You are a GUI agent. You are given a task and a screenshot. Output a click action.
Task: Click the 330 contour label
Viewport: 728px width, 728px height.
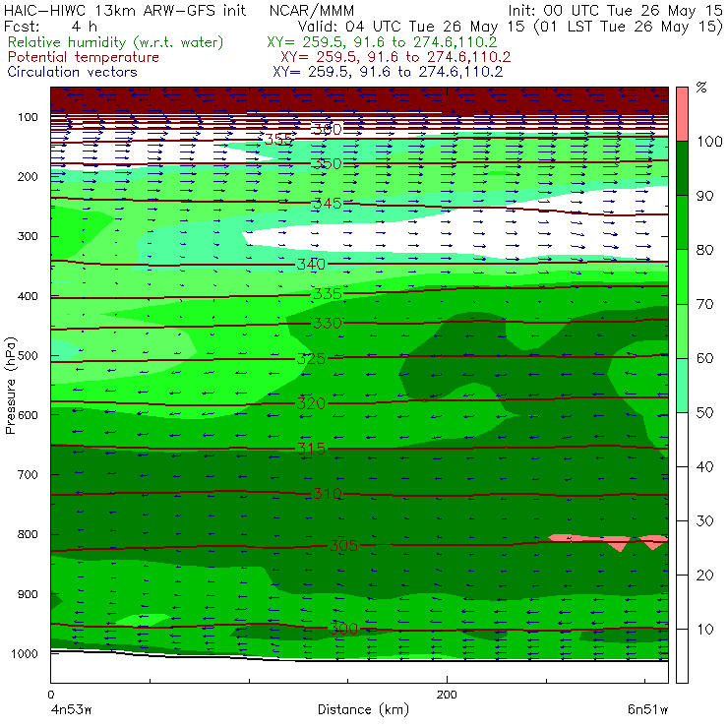[x=328, y=323]
